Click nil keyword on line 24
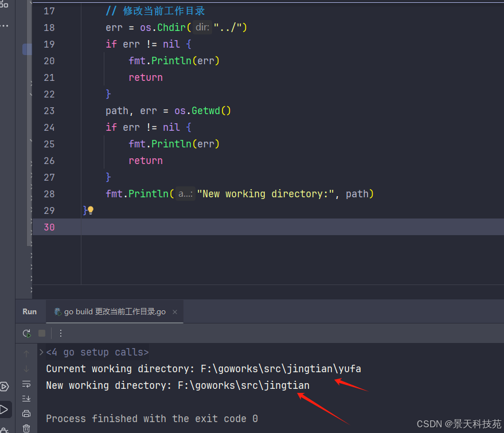This screenshot has width=504, height=433. [171, 127]
